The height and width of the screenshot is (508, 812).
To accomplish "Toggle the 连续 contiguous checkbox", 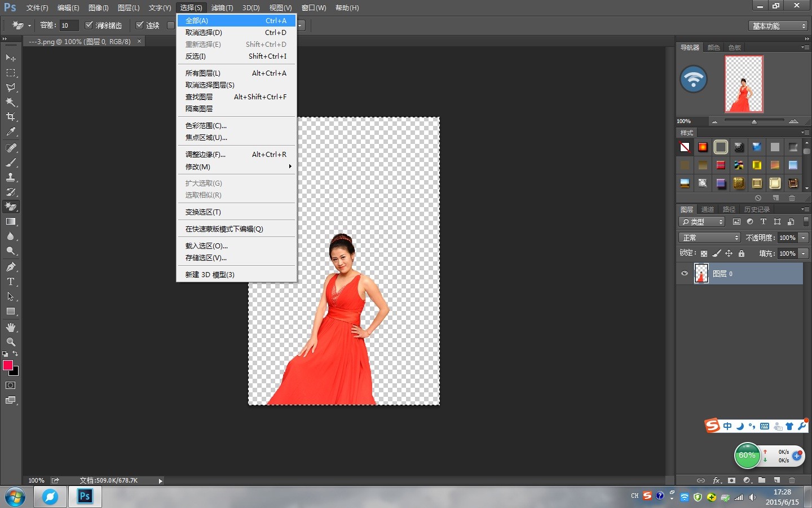I will [x=139, y=25].
